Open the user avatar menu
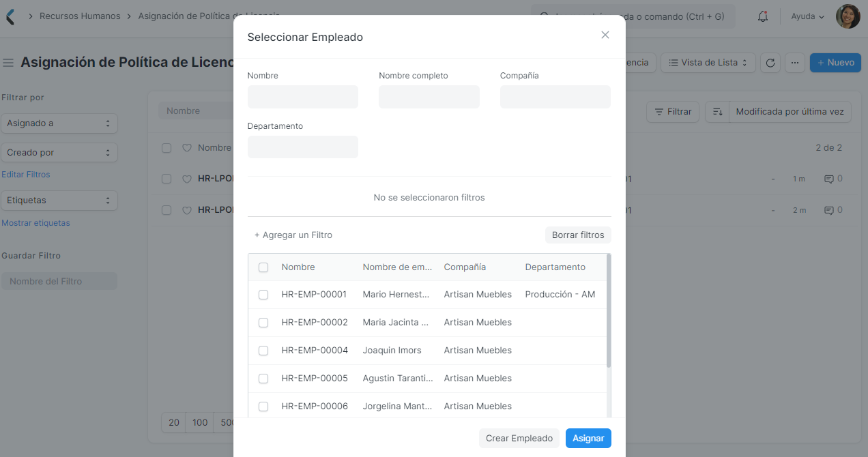This screenshot has width=868, height=457. [x=848, y=16]
